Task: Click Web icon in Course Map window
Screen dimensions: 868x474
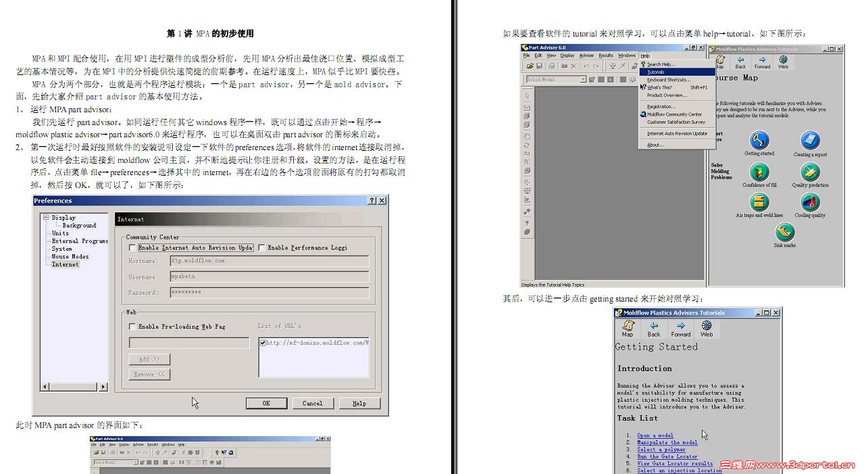Action: coord(783,62)
